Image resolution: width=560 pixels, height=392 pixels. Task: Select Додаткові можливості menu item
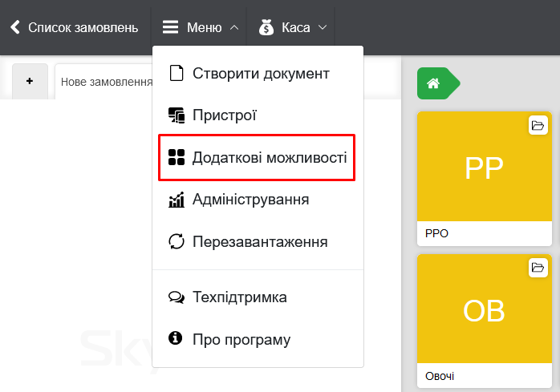[x=260, y=157]
